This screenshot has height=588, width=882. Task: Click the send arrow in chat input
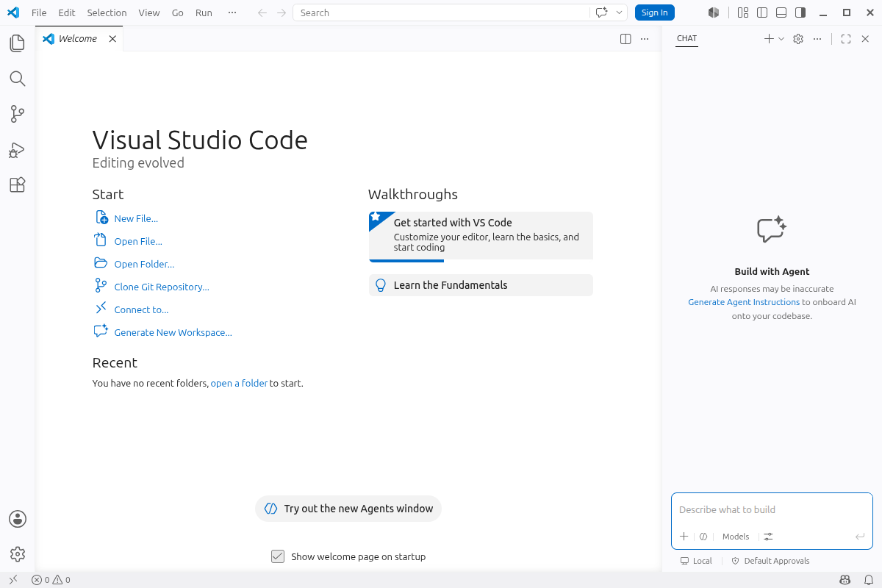[860, 537]
